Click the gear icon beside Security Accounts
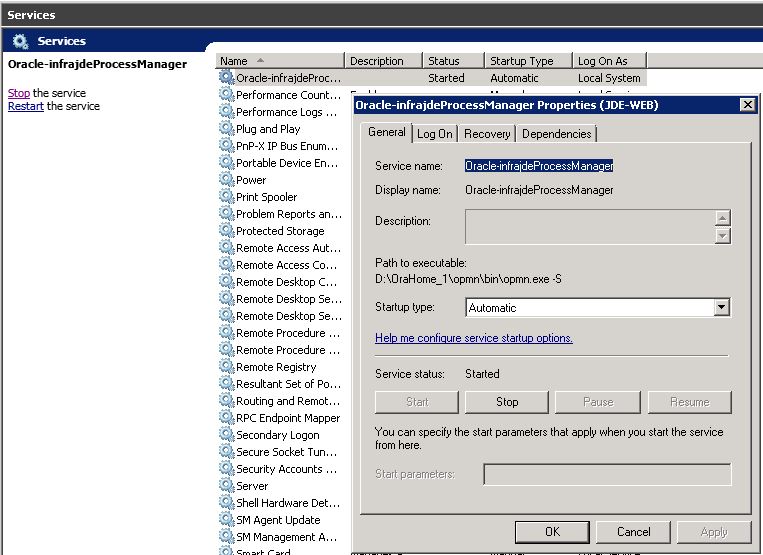This screenshot has height=555, width=763. pyautogui.click(x=226, y=468)
